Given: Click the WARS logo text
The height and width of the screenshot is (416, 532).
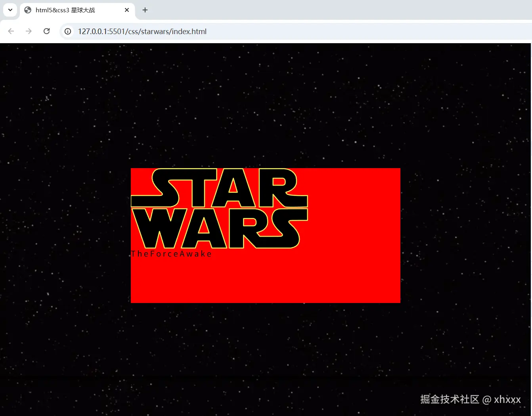Looking at the screenshot, I should [220, 228].
